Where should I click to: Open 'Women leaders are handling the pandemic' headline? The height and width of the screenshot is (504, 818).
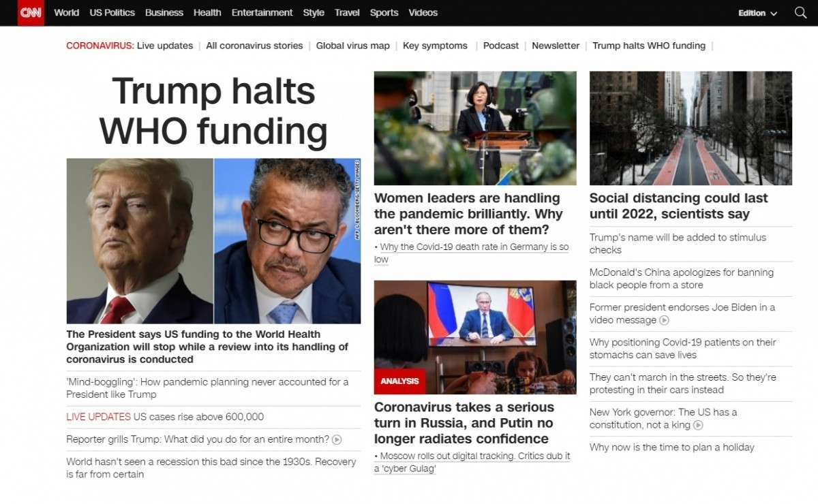pyautogui.click(x=469, y=214)
